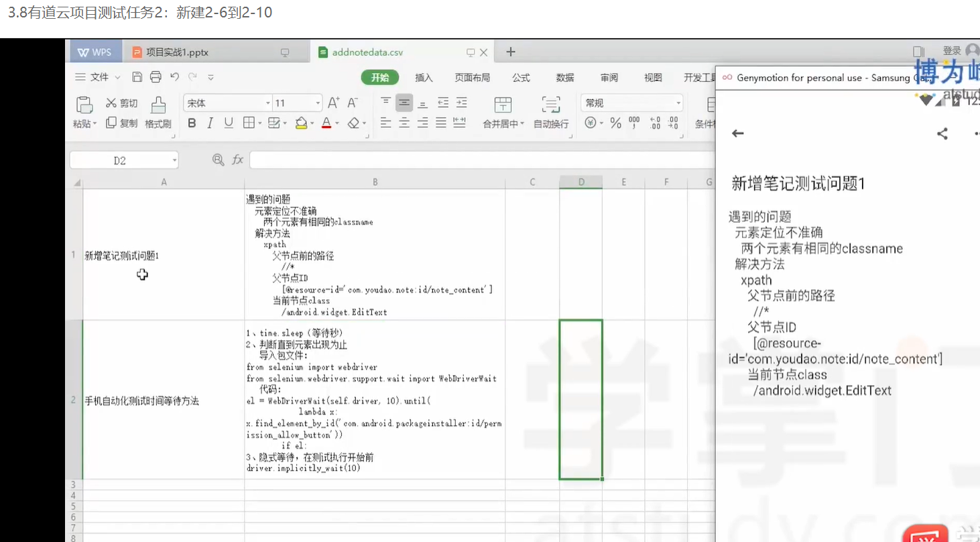The height and width of the screenshot is (542, 980).
Task: Click the Wrap Text (自动换行) icon
Action: coord(551,105)
